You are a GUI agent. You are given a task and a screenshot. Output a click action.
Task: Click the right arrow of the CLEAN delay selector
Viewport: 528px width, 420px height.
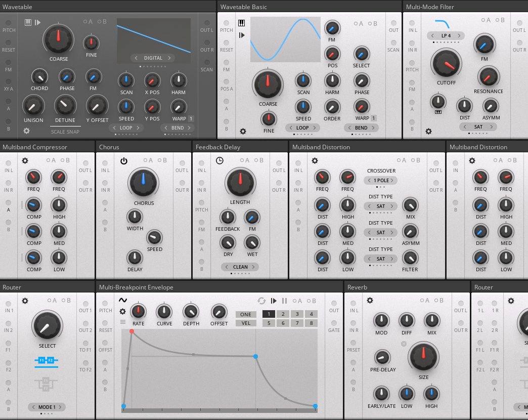255,267
